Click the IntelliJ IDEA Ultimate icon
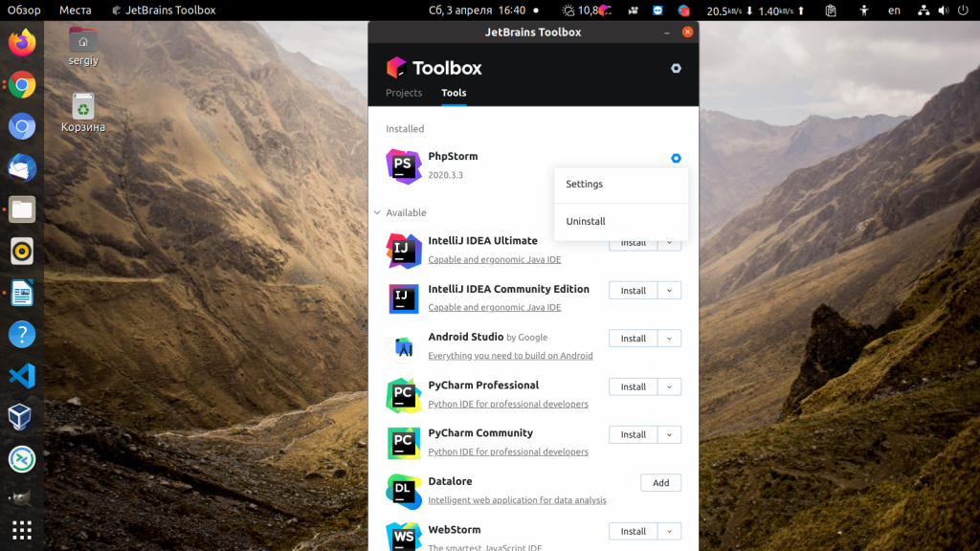The width and height of the screenshot is (980, 551). 403,251
